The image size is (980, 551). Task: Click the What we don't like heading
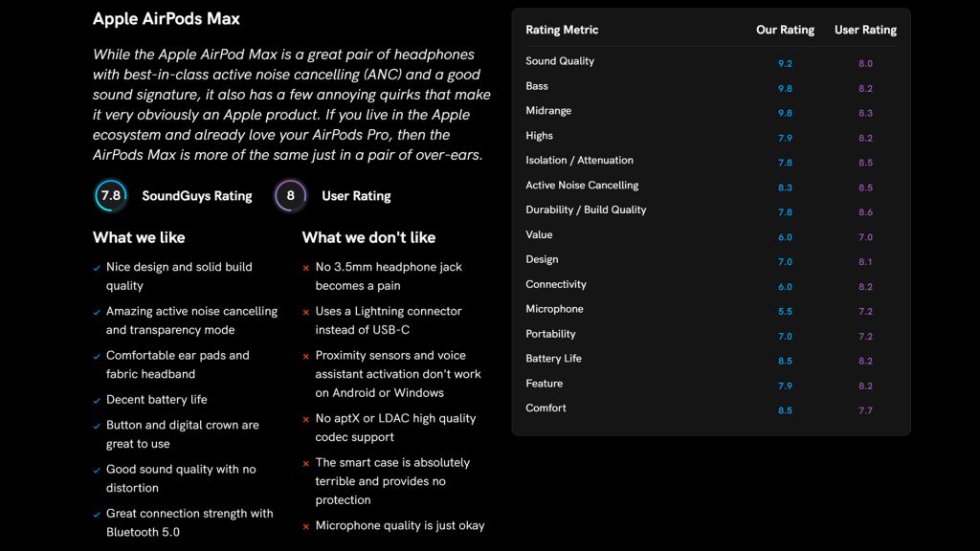[x=368, y=237]
